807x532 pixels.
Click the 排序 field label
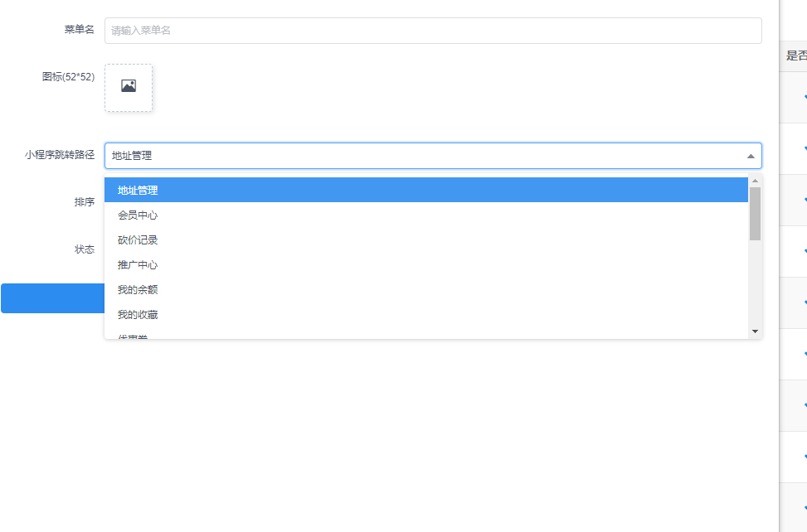point(84,202)
